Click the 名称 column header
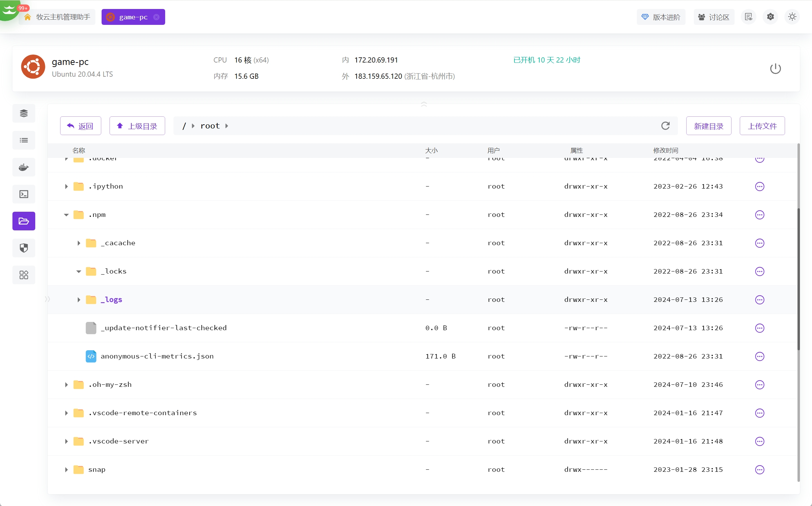 79,150
